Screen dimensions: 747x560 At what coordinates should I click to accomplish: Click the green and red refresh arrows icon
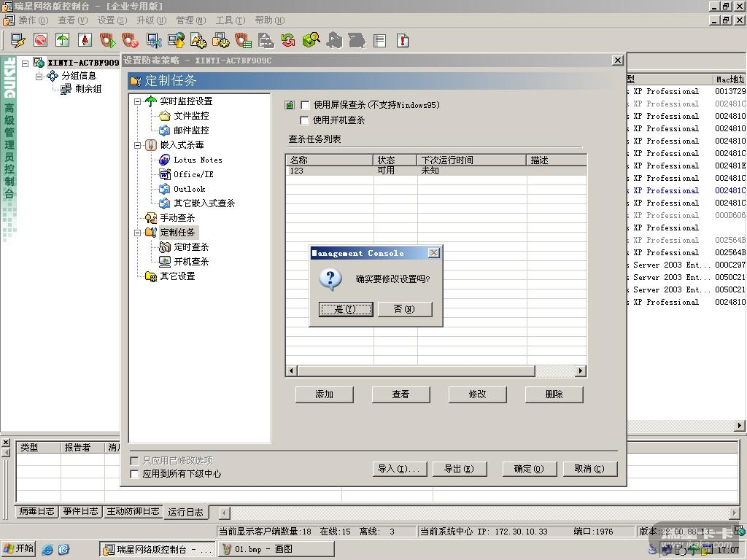288,41
